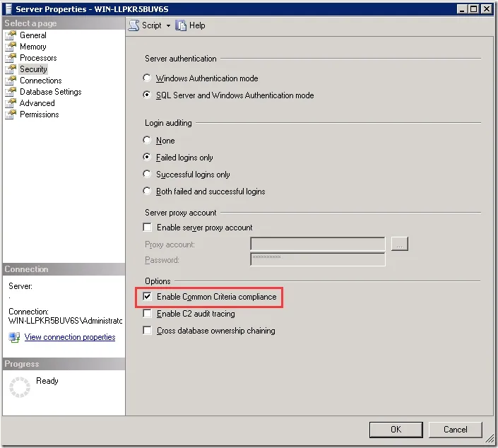Screen dimensions: 498x448
Task: Show the Advanced page
Action: tap(37, 103)
